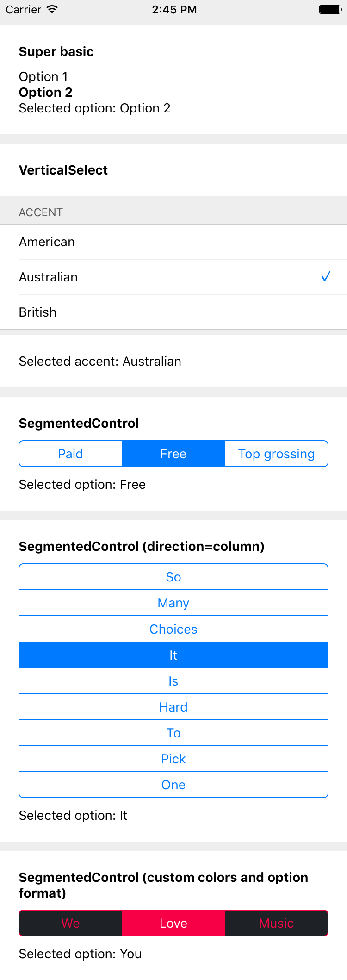Click the blue checkmark beside Australian
Screen dimensions: 347x980
coord(326,276)
